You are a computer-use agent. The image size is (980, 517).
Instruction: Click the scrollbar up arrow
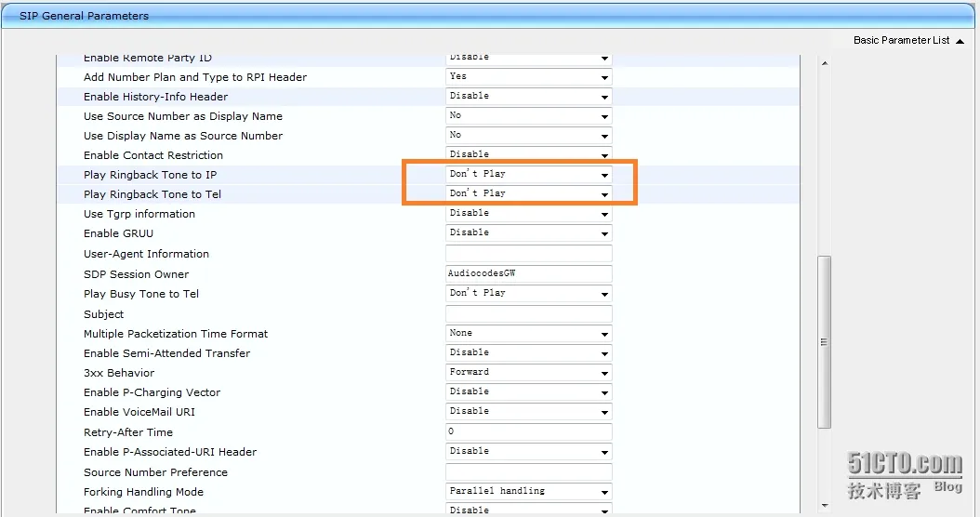[825, 63]
